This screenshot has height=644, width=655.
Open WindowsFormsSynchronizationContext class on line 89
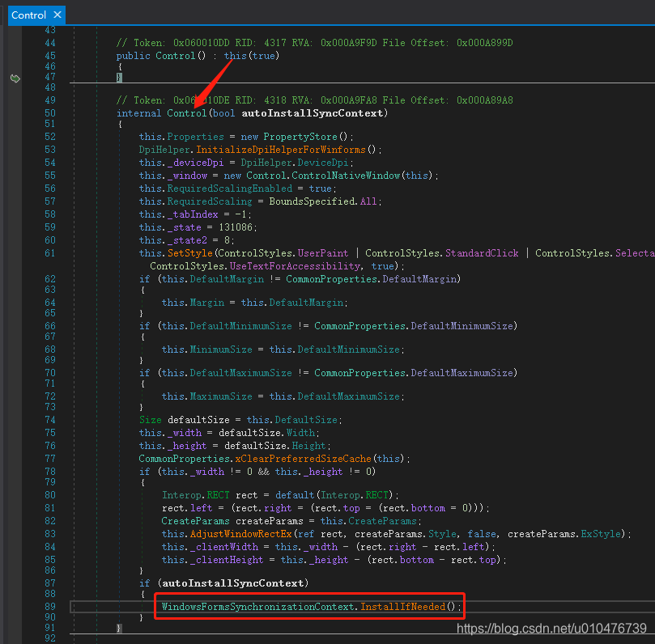coord(257,607)
